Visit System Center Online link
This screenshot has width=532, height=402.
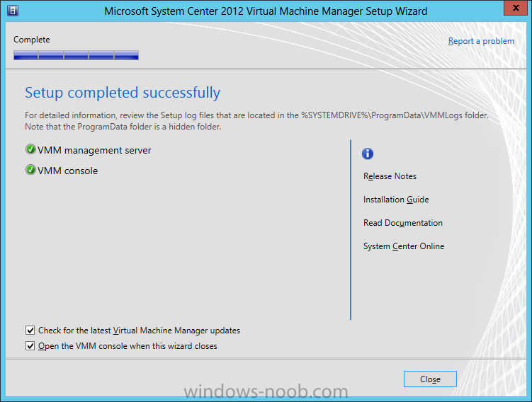coord(404,246)
